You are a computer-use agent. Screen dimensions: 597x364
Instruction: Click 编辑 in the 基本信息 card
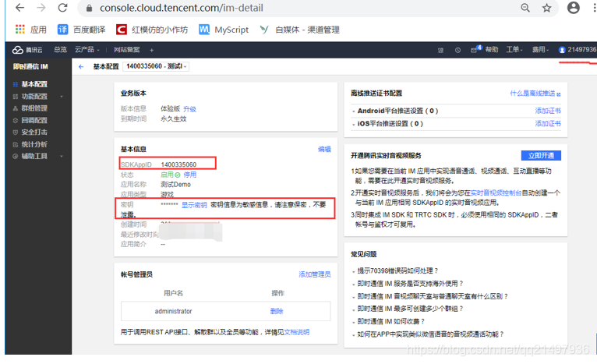click(324, 149)
